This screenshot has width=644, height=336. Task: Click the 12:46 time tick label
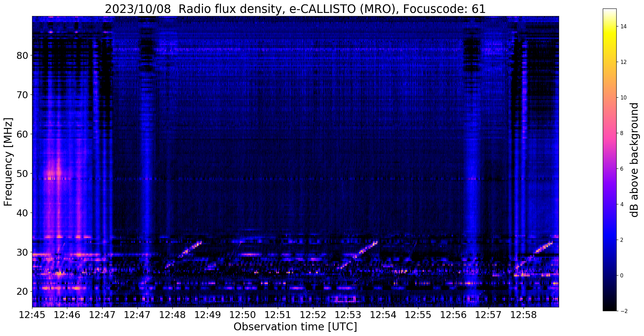pos(67,315)
